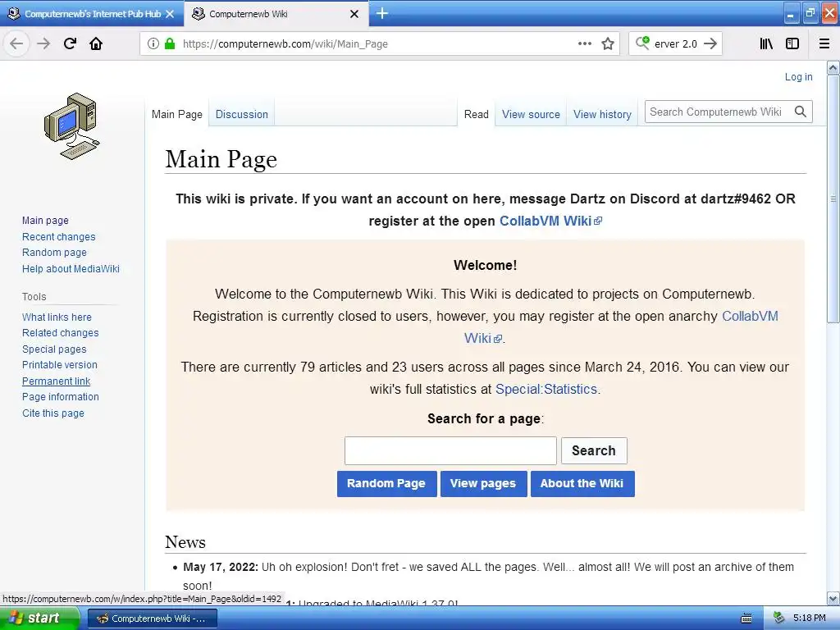This screenshot has width=840, height=630.
Task: Toggle the sidebar view icon
Action: tap(792, 43)
